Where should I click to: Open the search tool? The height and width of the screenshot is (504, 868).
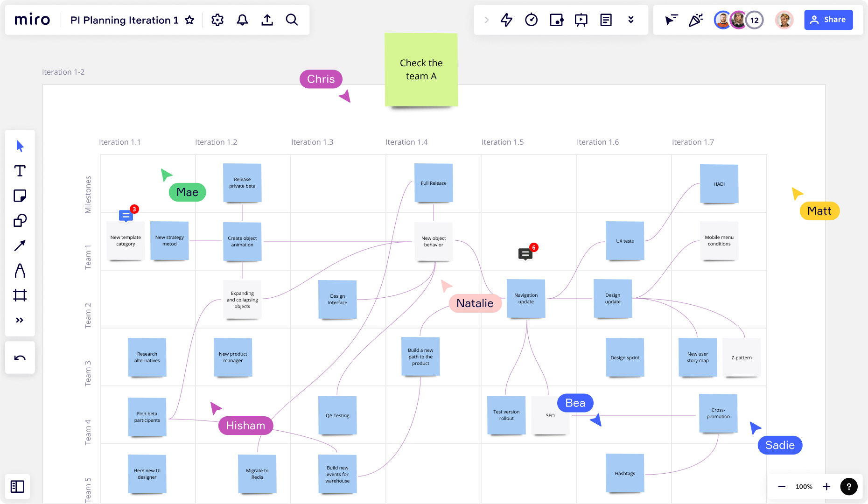click(292, 20)
